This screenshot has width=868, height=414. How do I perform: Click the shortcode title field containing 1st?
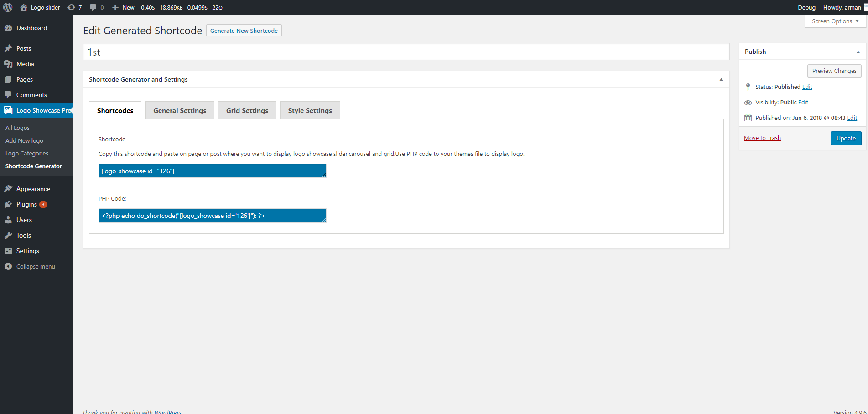tap(406, 52)
